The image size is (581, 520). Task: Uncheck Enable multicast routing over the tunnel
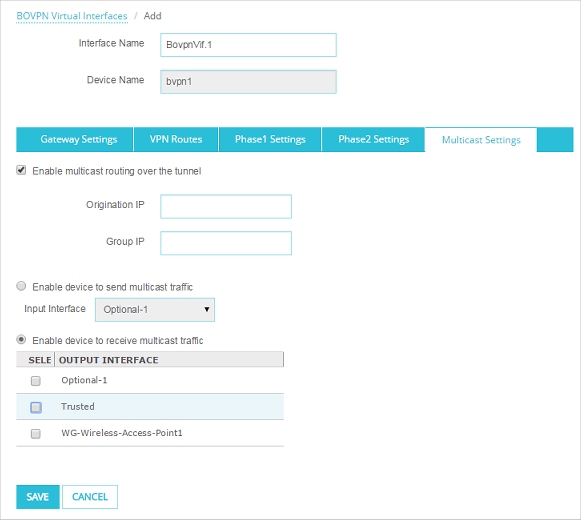(21, 170)
